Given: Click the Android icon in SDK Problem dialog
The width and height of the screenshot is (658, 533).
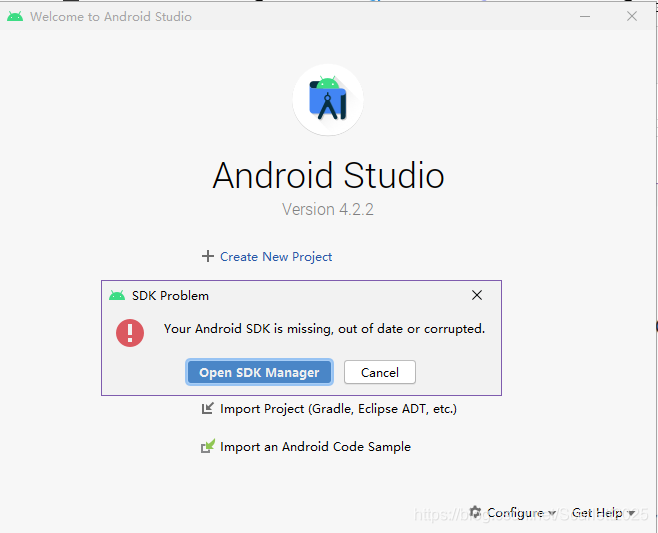Looking at the screenshot, I should tap(117, 295).
